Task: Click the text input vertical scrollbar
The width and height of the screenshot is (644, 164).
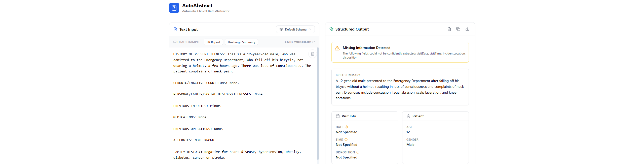Action: point(318,101)
